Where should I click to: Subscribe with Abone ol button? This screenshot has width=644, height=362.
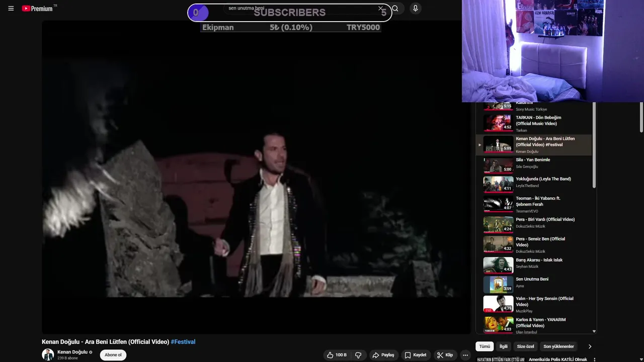pyautogui.click(x=113, y=355)
